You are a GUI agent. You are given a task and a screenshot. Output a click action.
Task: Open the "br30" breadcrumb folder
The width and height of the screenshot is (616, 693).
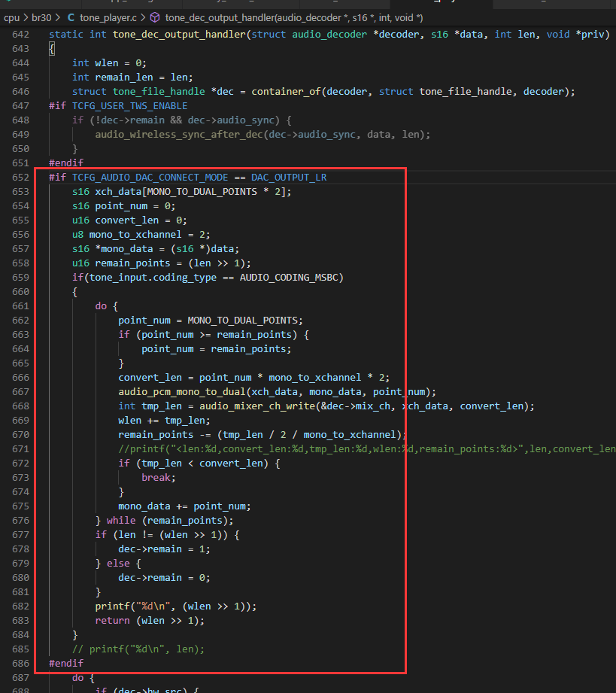(41, 17)
